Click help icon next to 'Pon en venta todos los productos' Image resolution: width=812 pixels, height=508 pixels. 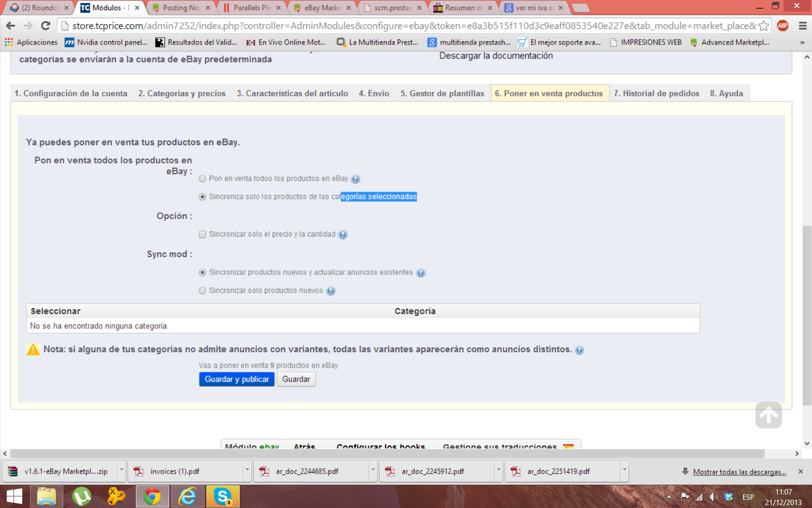(x=356, y=179)
